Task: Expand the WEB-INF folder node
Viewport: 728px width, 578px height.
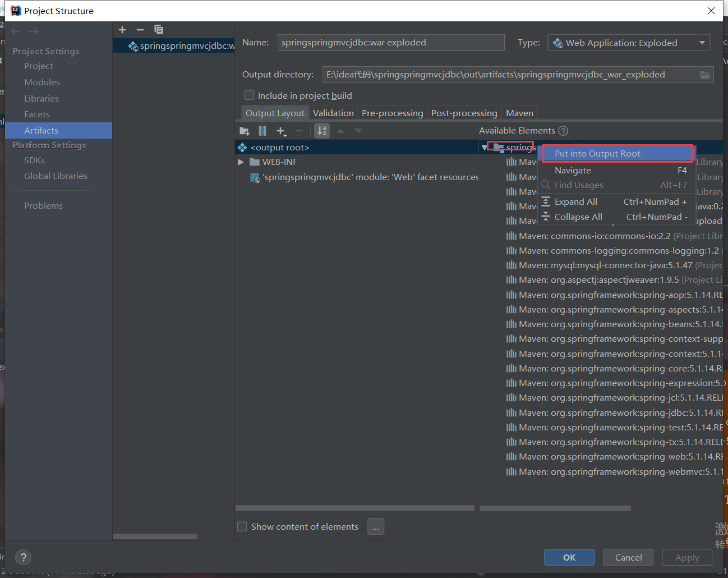Action: tap(241, 162)
